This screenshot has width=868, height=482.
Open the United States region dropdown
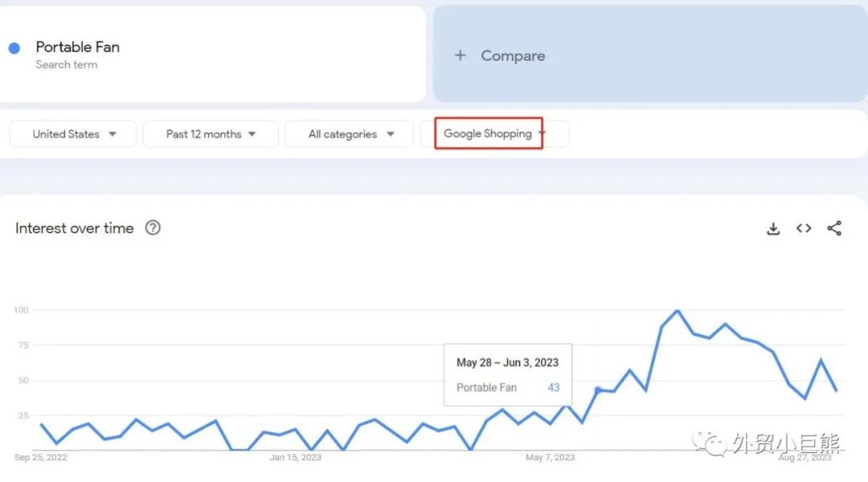[73, 134]
